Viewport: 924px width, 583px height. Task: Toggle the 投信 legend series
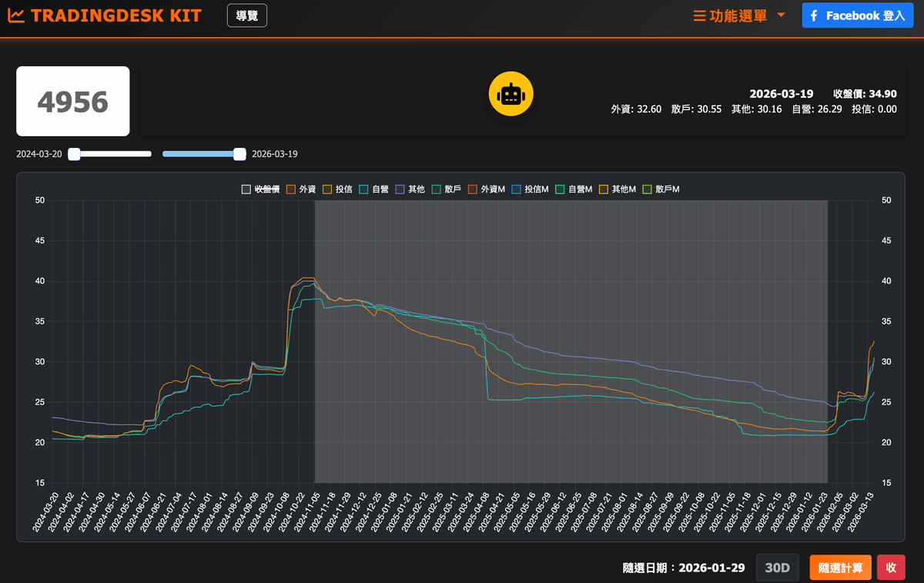coord(338,189)
